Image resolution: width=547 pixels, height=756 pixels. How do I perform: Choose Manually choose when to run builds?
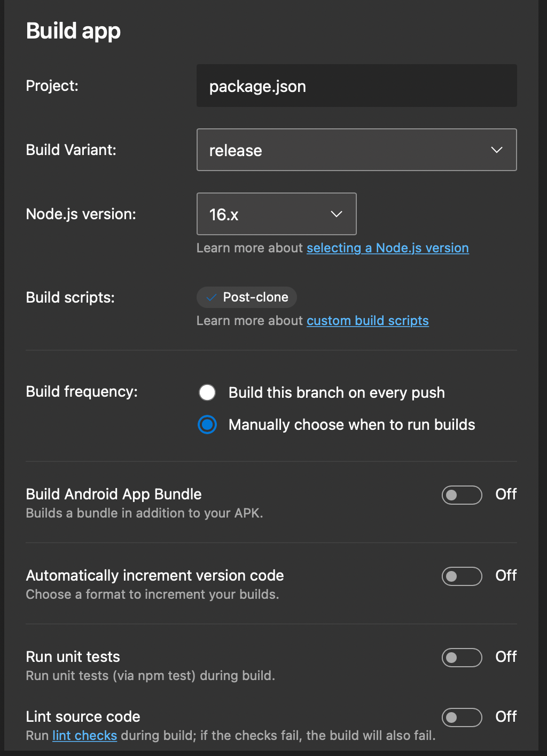(x=207, y=425)
